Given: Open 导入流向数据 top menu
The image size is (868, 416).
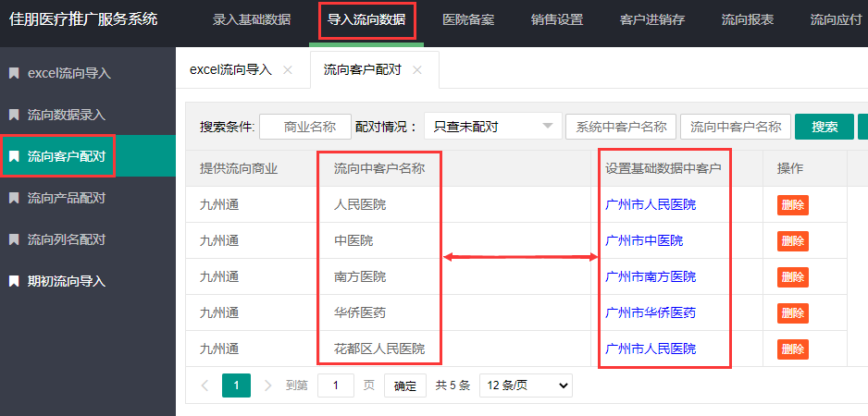Looking at the screenshot, I should [x=366, y=19].
